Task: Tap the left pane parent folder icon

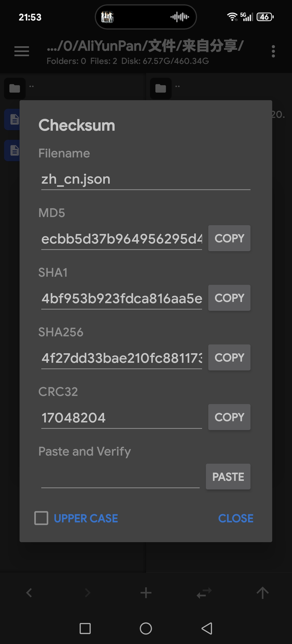Action: pyautogui.click(x=15, y=88)
